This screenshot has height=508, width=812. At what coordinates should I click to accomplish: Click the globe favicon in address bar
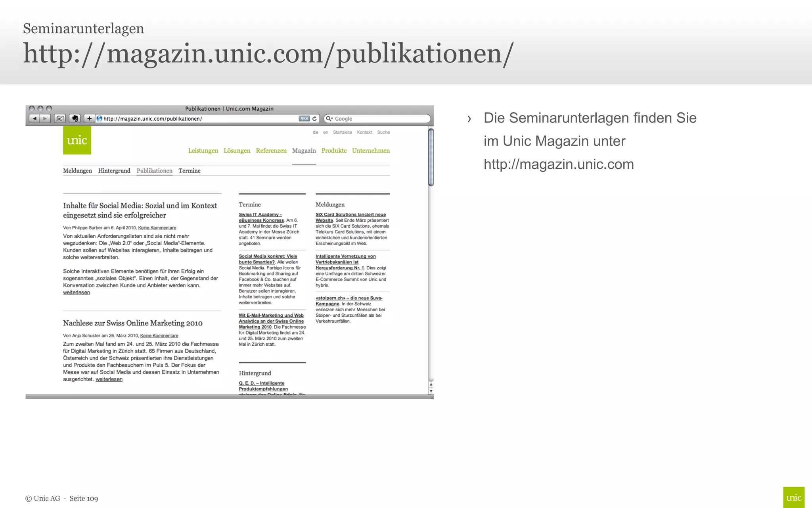(100, 119)
